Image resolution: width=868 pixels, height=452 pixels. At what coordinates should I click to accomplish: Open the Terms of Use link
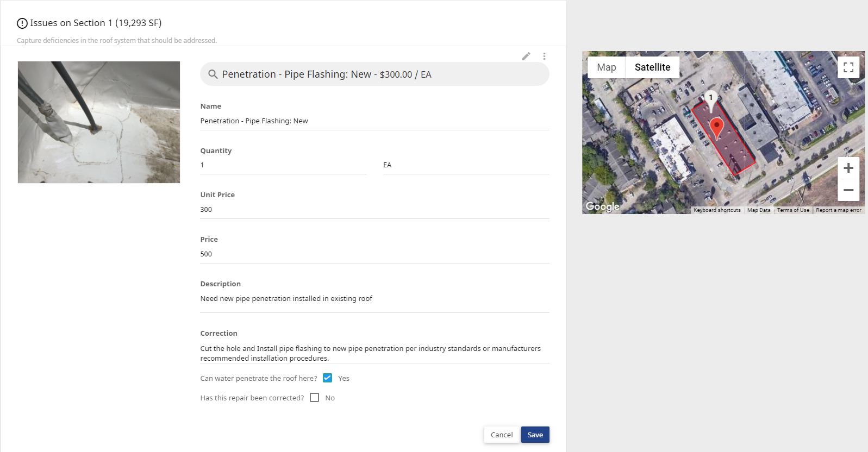pos(793,210)
